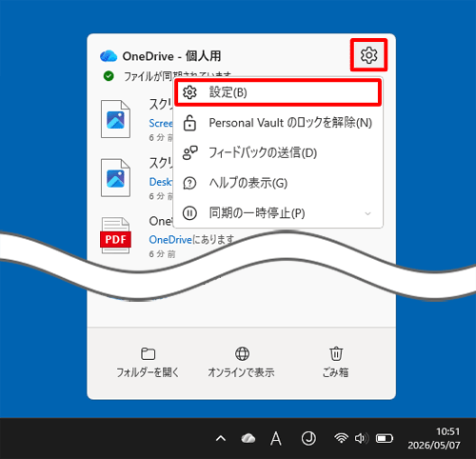476x459 pixels.
Task: Open folder via フォルダーを開く button
Action: pyautogui.click(x=148, y=363)
